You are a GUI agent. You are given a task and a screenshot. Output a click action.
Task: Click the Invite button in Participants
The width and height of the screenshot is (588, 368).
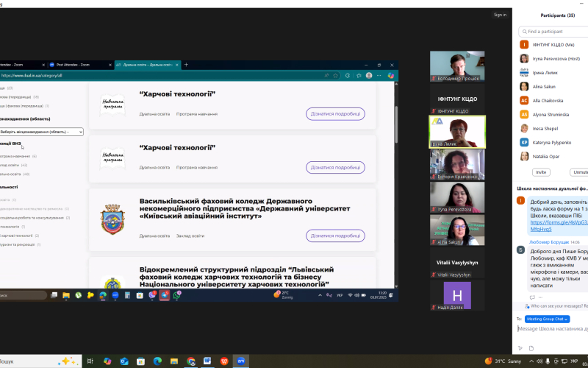(541, 172)
